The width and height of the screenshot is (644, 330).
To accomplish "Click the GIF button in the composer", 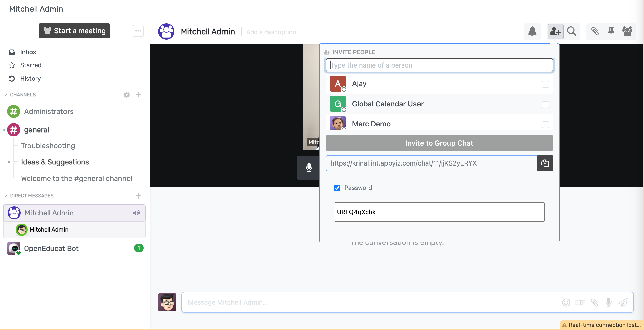I will [580, 302].
